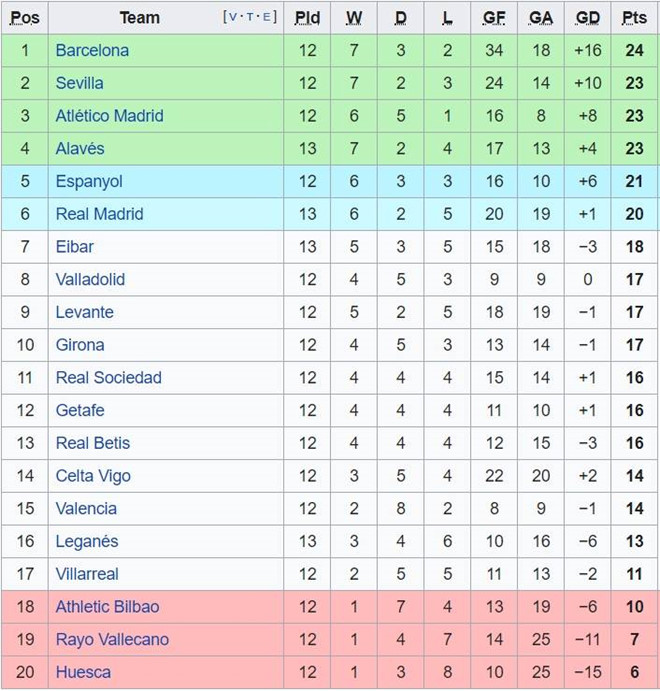Open the Sevilla team link
The height and width of the screenshot is (691, 660).
79,83
